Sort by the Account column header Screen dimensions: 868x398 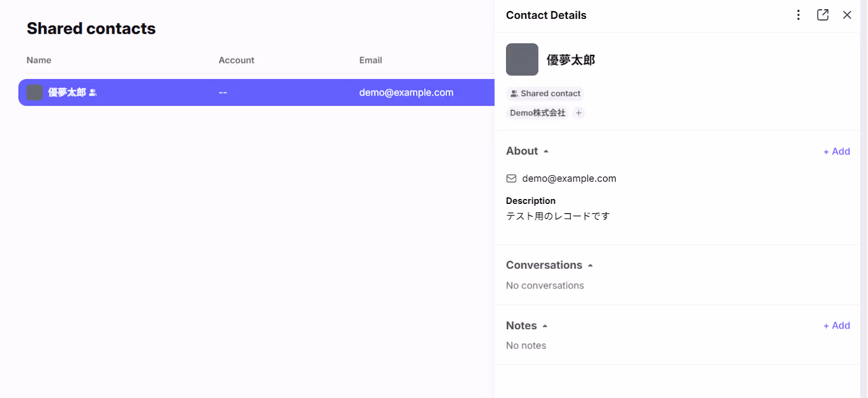coord(236,60)
